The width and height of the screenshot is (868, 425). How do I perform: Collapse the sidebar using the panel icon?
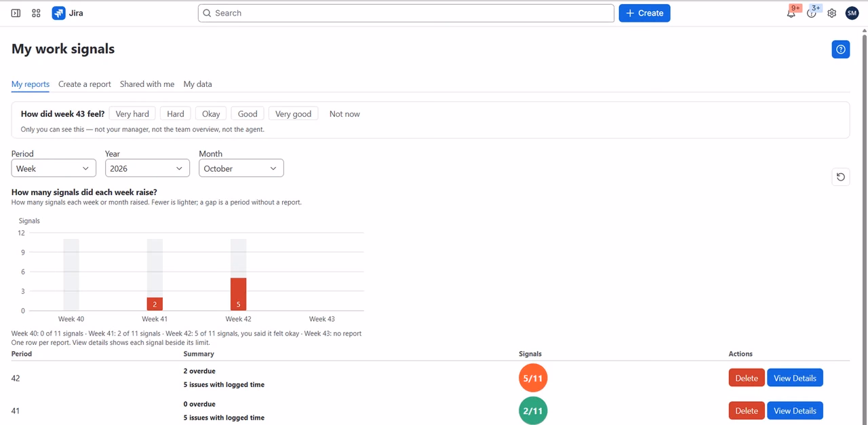click(x=16, y=13)
